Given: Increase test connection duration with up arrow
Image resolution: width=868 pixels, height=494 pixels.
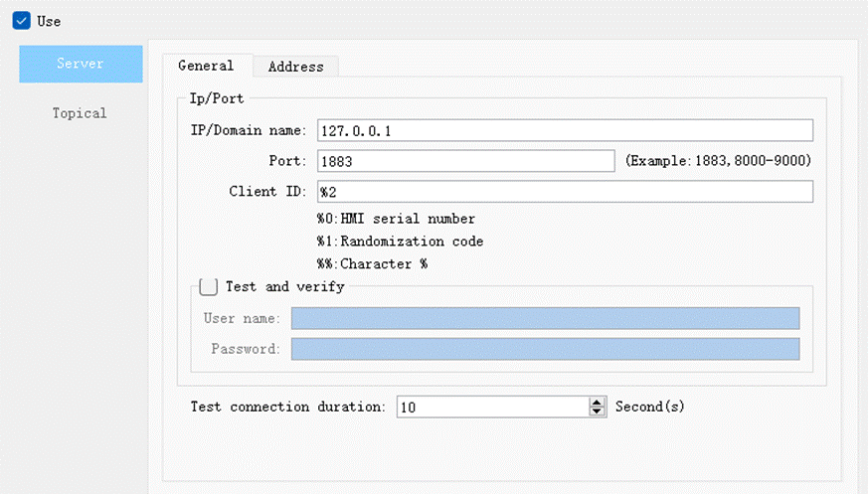Looking at the screenshot, I should click(x=598, y=402).
